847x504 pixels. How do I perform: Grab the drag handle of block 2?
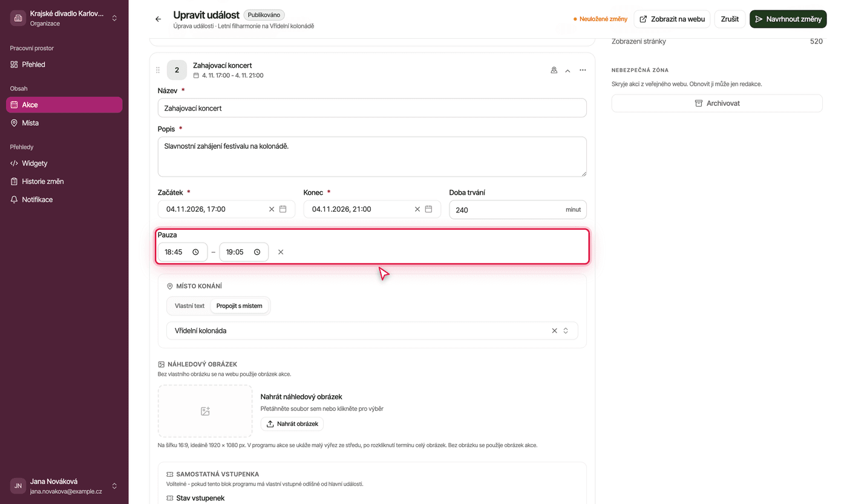(x=158, y=70)
